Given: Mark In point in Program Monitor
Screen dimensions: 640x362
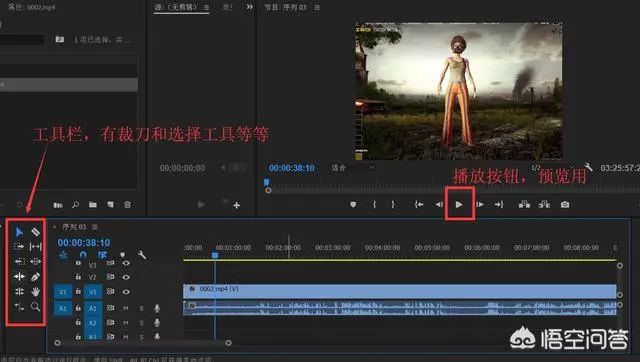Looking at the screenshot, I should (x=374, y=204).
